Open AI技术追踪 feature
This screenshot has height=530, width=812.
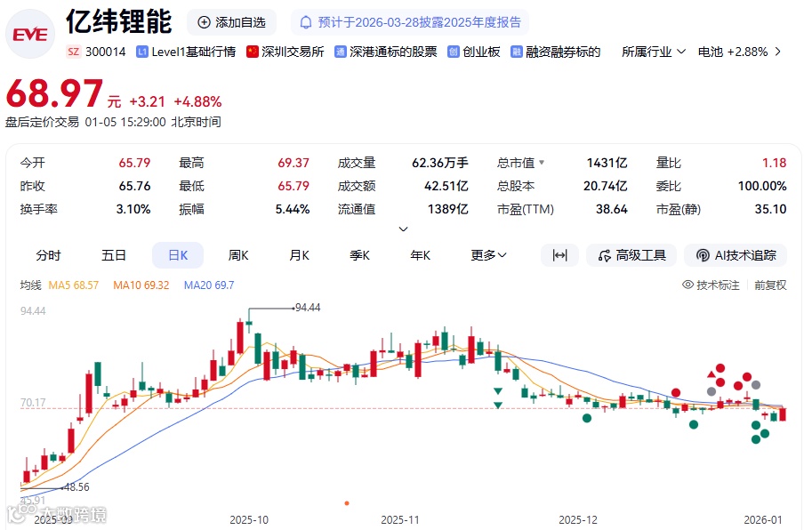736,255
